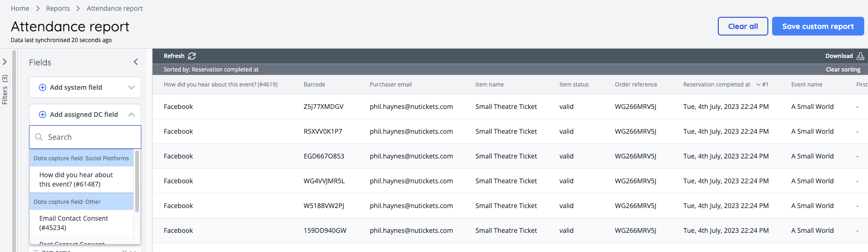
Task: Go to Reports in the breadcrumb
Action: (x=58, y=8)
